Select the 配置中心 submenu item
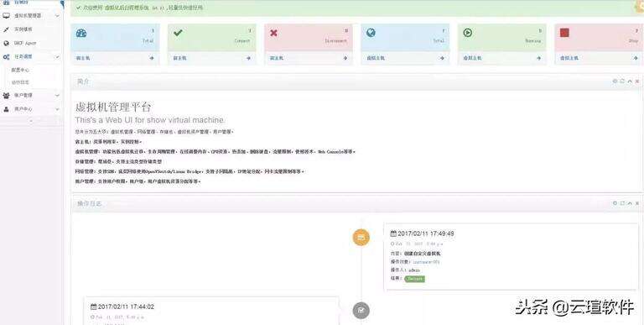This screenshot has width=644, height=325. (20, 71)
